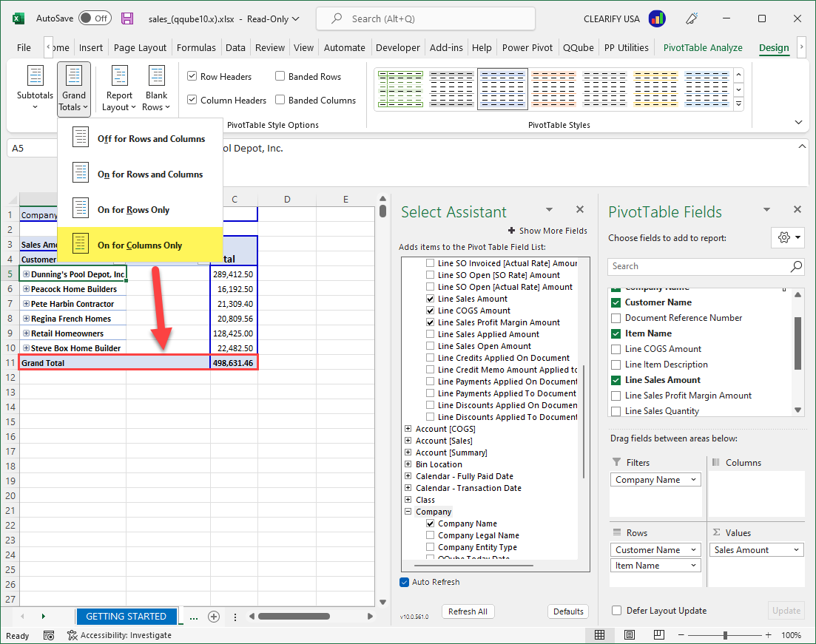
Task: Click the PivotTable Fields tools gear
Action: point(788,238)
